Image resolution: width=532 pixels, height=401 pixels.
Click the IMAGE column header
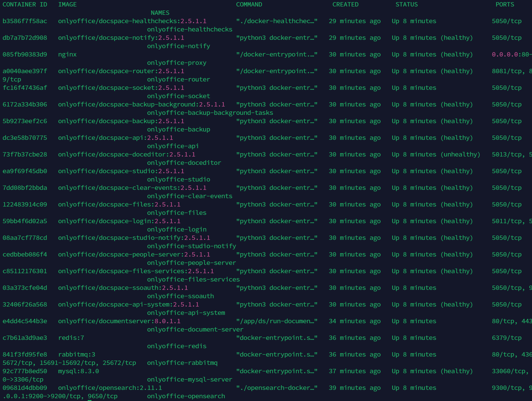coord(67,4)
